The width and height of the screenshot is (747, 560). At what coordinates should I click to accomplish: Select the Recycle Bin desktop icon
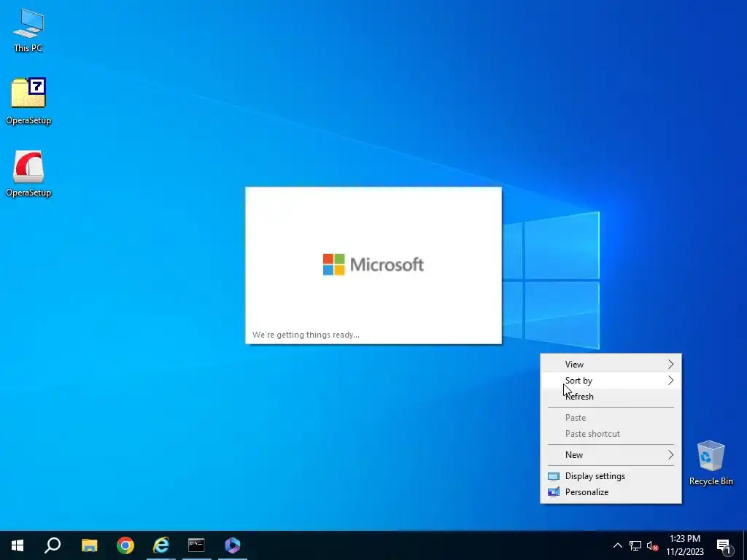point(711,463)
